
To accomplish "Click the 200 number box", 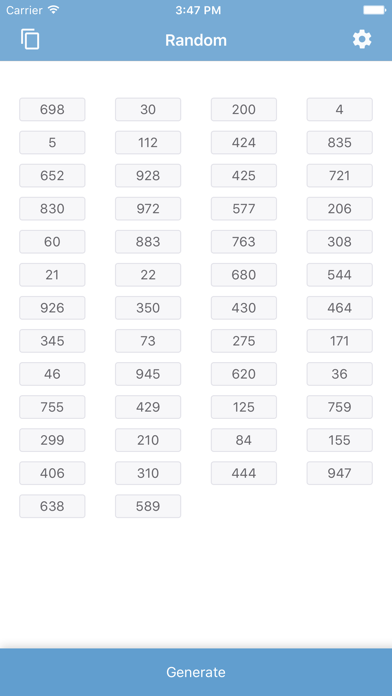I will tap(244, 109).
